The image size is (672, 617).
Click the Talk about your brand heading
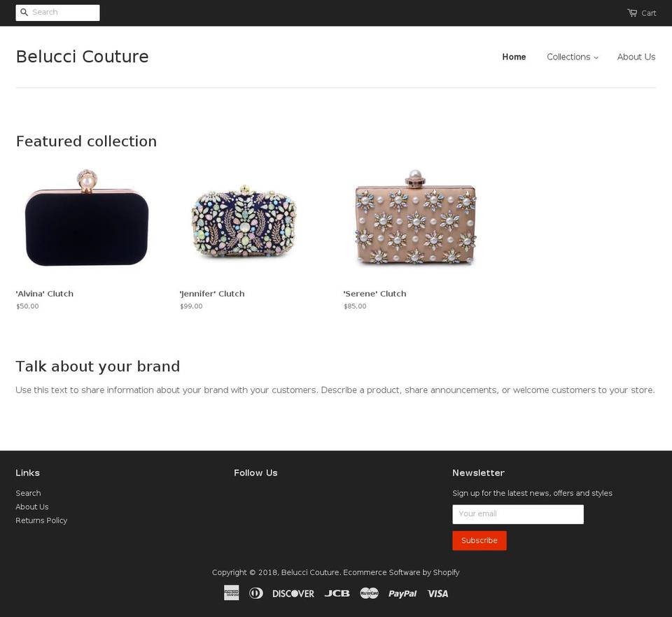[98, 367]
